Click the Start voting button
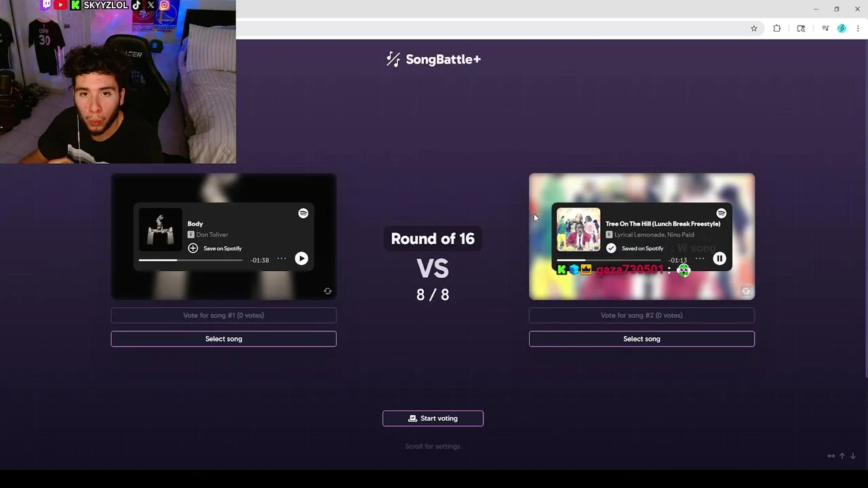Viewport: 868px width, 488px height. click(x=433, y=418)
